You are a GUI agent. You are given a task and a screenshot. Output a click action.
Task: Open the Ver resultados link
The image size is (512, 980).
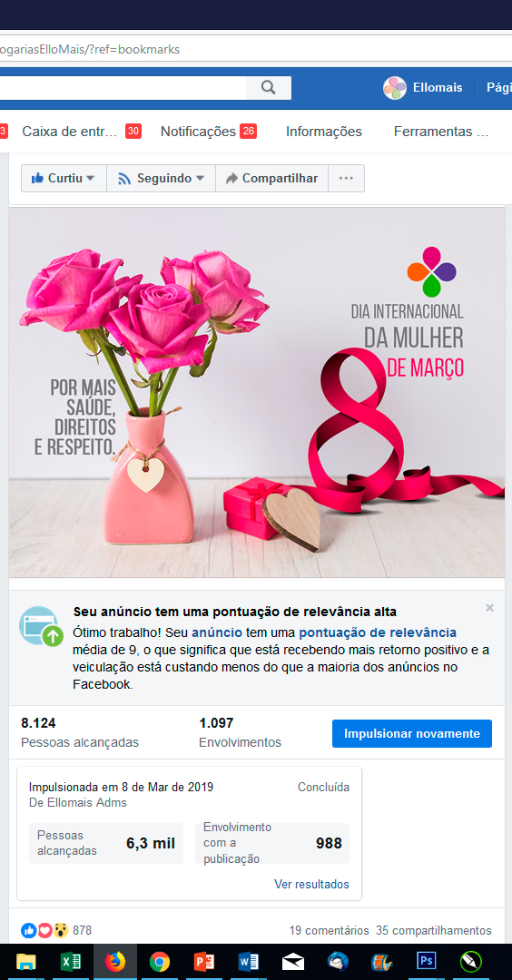tap(311, 885)
